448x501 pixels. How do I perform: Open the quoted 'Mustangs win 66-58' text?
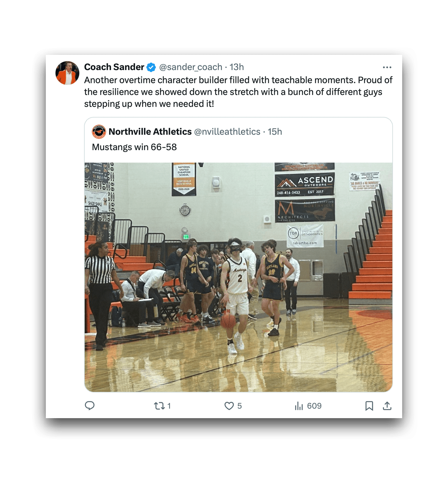(x=134, y=147)
